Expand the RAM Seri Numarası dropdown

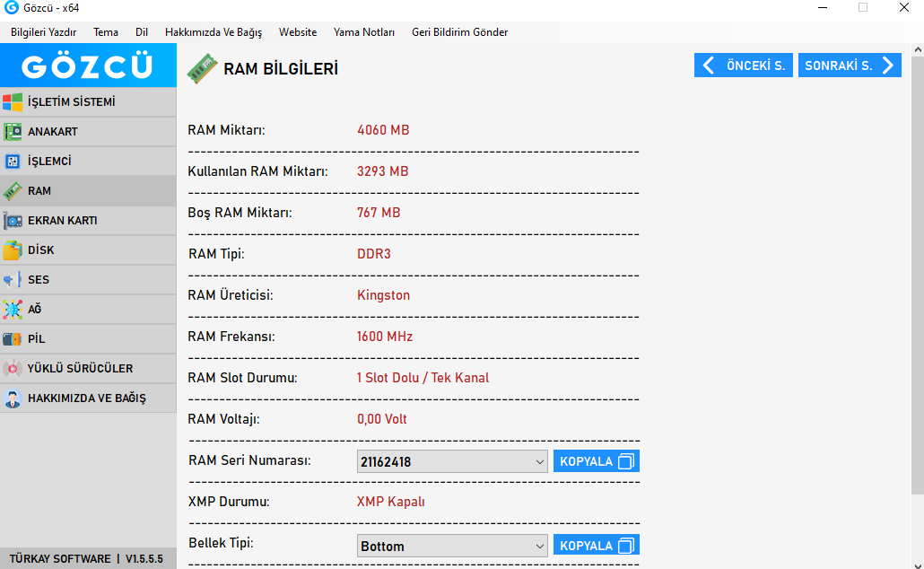point(539,462)
